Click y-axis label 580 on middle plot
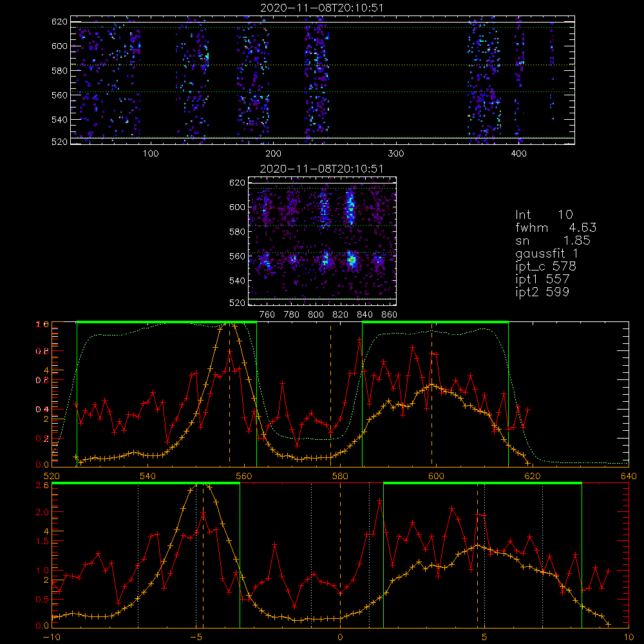Image resolution: width=644 pixels, height=644 pixels. pyautogui.click(x=238, y=232)
